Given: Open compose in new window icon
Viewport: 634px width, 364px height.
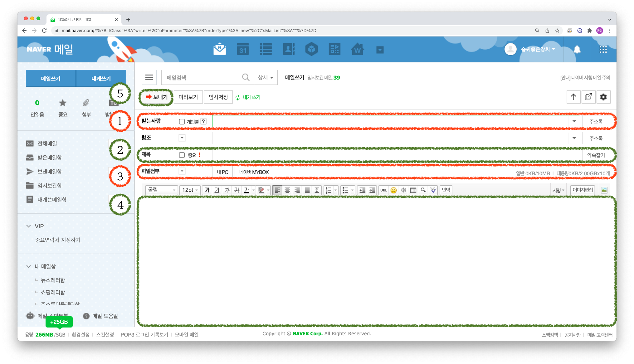Looking at the screenshot, I should click(x=588, y=97).
